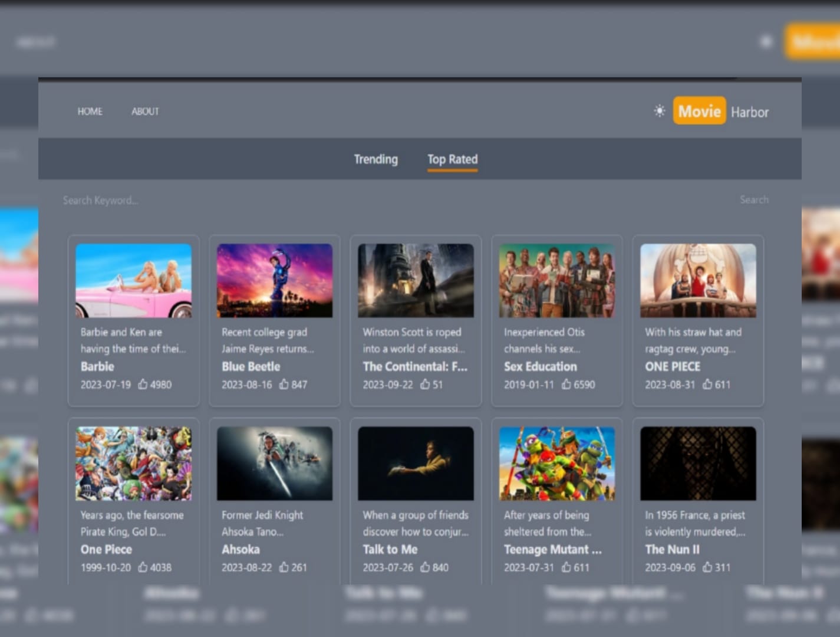Click the 'Inexperienced Otis' description
This screenshot has width=840, height=637.
pyautogui.click(x=544, y=340)
